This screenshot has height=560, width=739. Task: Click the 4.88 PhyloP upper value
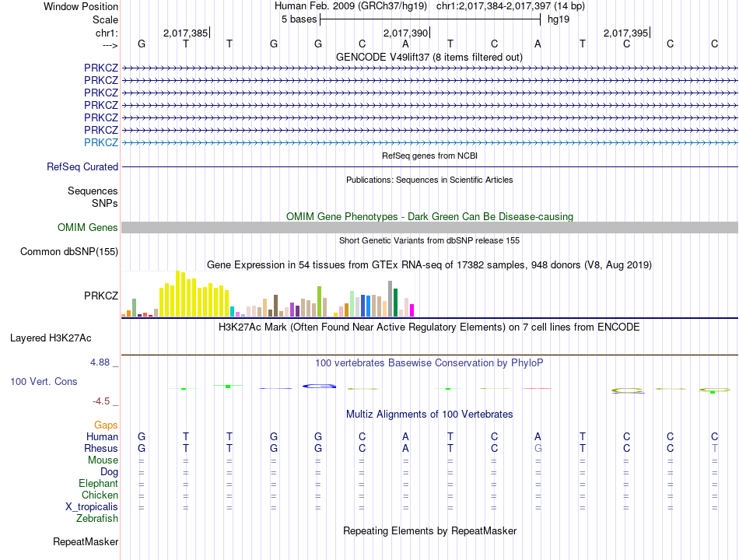100,362
